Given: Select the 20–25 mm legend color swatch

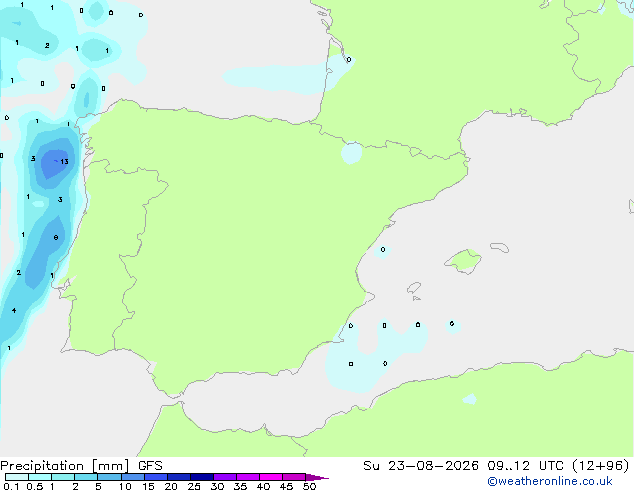Looking at the screenshot, I should tap(178, 477).
